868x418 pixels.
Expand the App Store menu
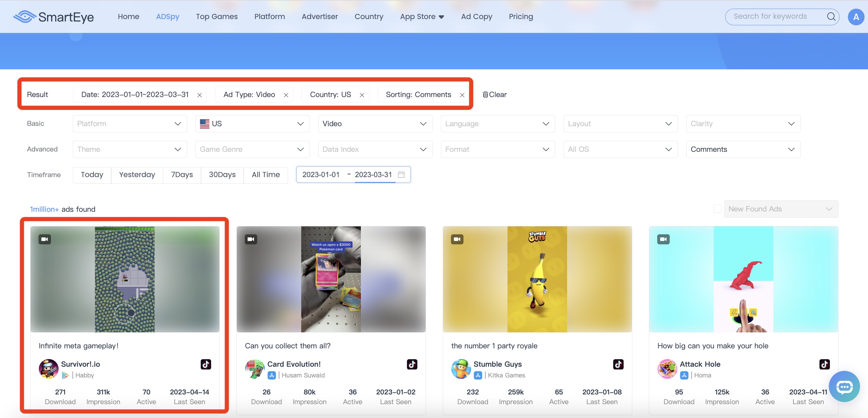click(422, 17)
